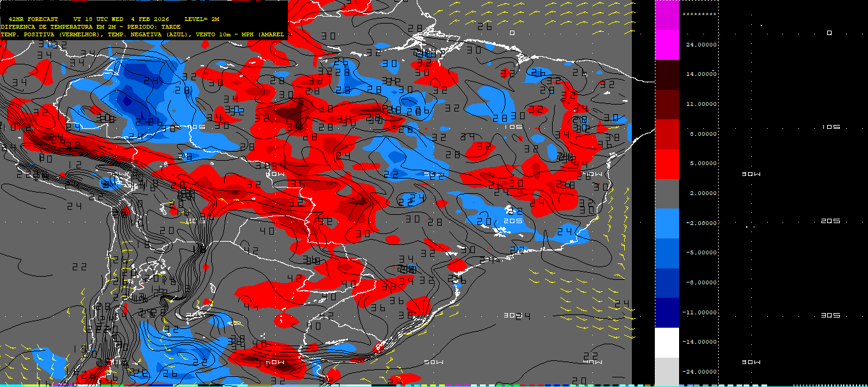This screenshot has height=387, width=868.
Task: Click the asterisks row atop legend
Action: (699, 13)
